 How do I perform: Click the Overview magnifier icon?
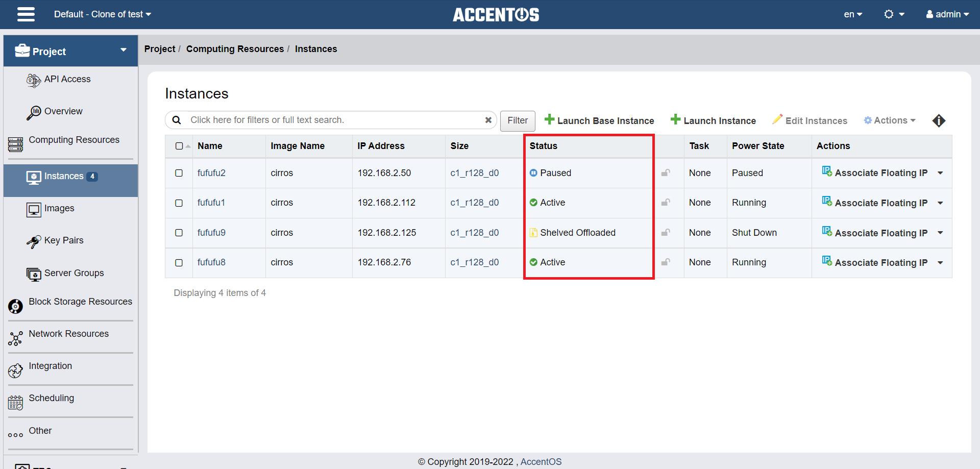(x=34, y=112)
